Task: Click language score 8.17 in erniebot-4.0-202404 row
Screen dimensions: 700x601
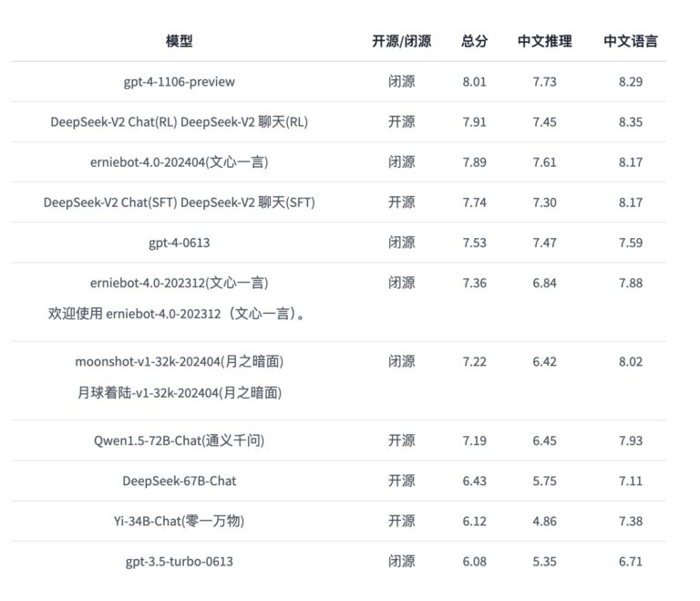Action: [631, 162]
